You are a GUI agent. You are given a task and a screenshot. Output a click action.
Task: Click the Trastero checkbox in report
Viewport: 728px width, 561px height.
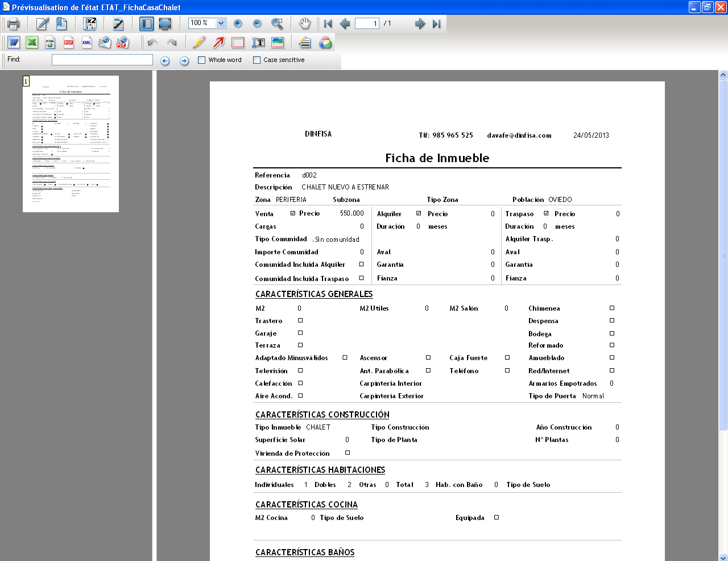(x=300, y=320)
